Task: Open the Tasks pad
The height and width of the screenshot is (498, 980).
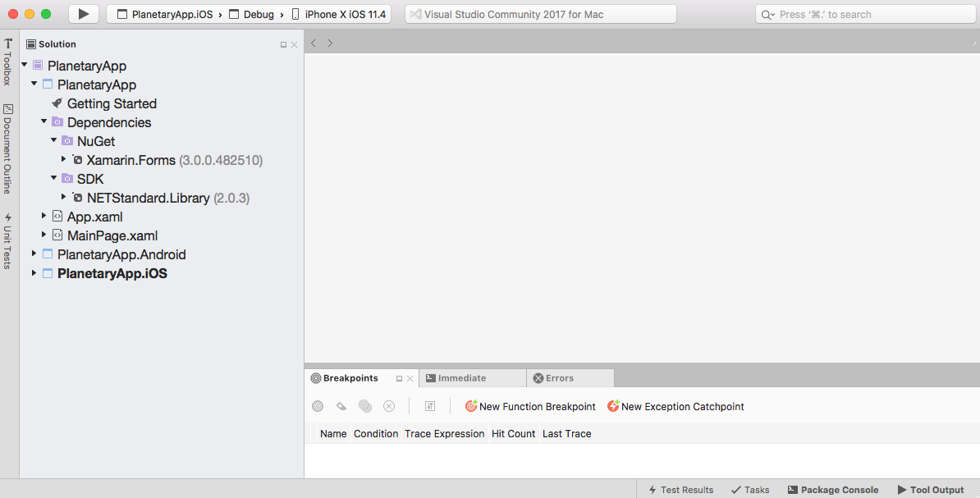Action: (x=750, y=490)
